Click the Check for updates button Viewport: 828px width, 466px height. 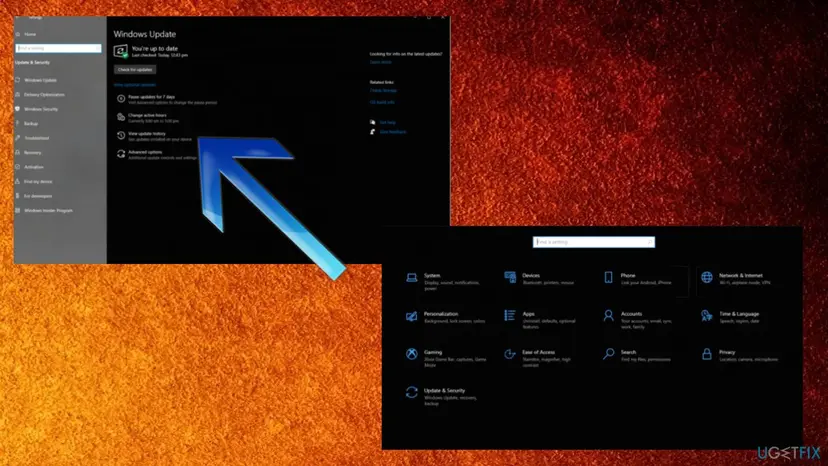(135, 69)
